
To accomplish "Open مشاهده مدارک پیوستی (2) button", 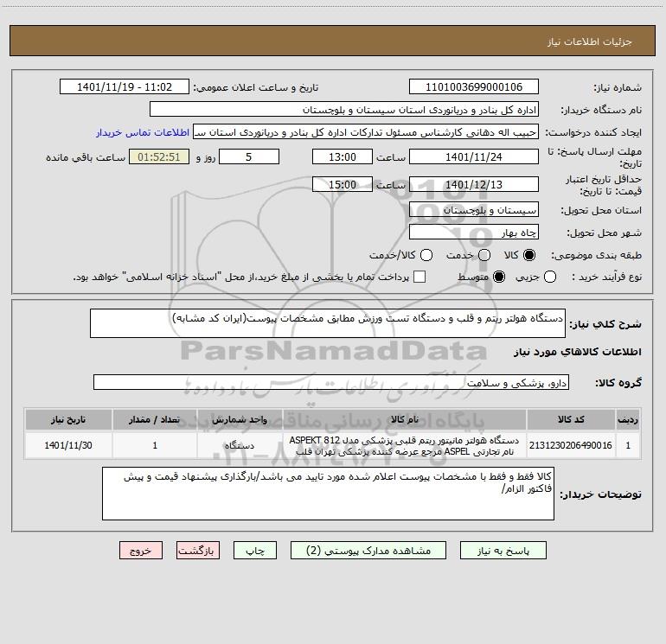I will tap(368, 551).
